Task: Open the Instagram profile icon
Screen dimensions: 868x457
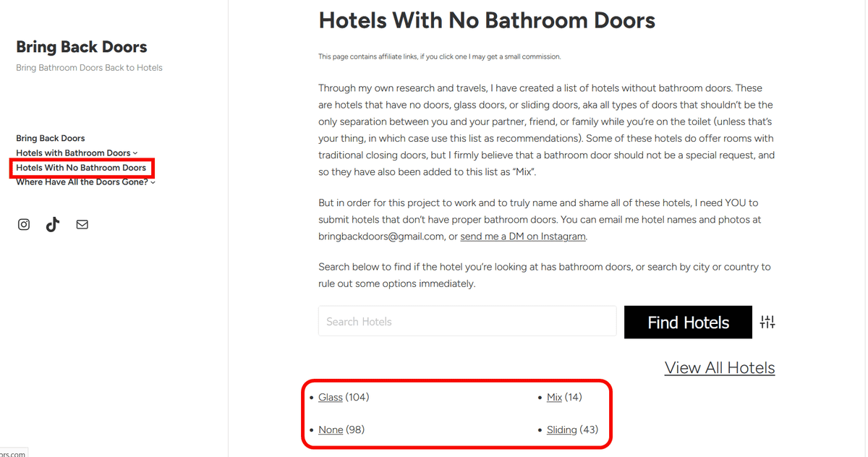Action: 24,224
